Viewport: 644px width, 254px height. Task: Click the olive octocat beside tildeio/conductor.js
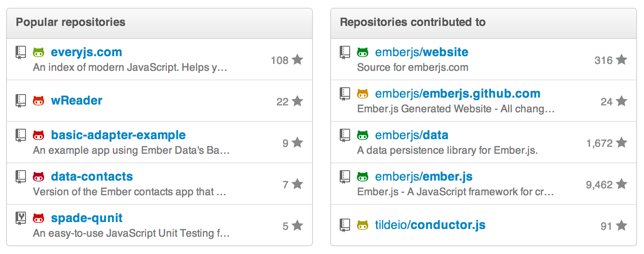point(362,225)
